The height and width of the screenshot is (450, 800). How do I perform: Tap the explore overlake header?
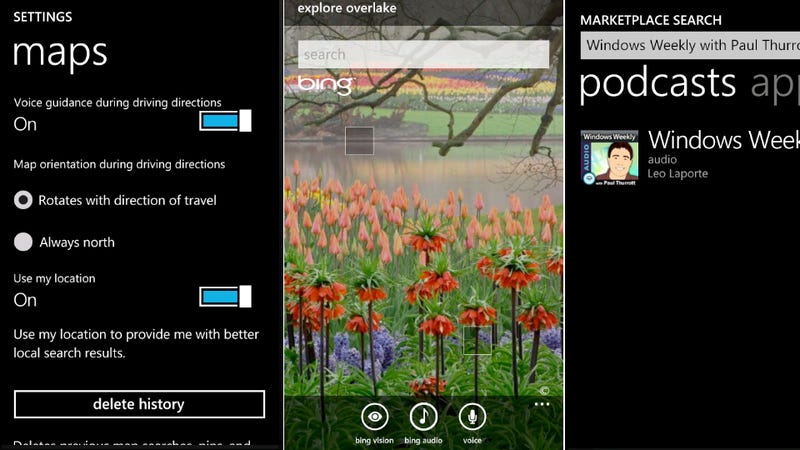coord(347,8)
